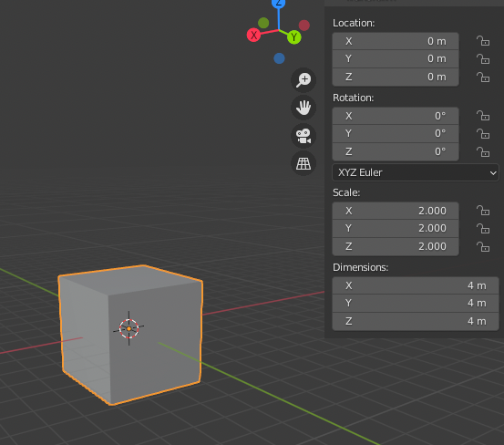The height and width of the screenshot is (445, 504).
Task: Toggle lock for Location Y
Action: click(x=483, y=59)
